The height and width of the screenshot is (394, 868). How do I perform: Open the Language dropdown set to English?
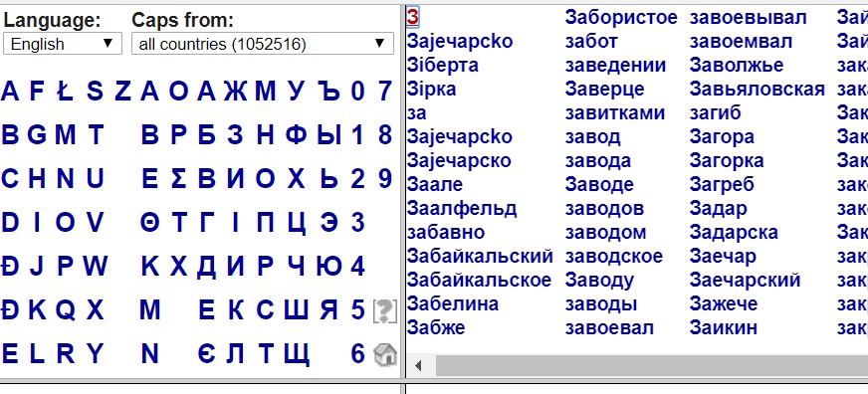(63, 44)
